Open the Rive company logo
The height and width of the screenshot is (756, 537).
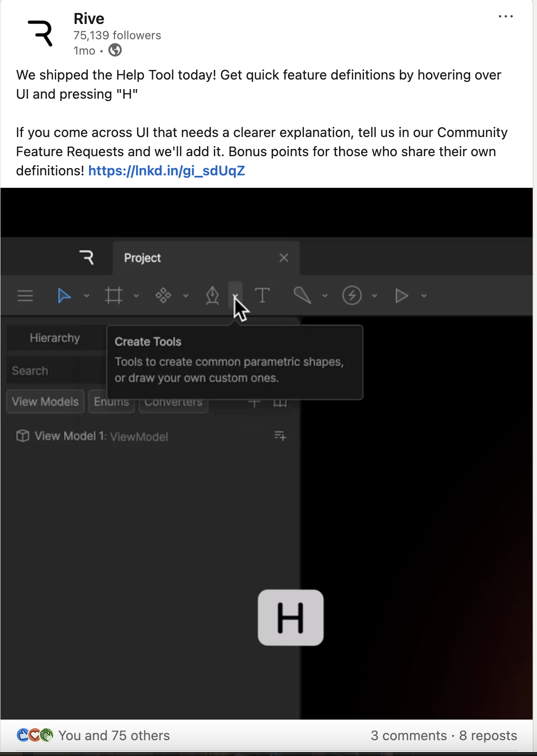coord(40,34)
